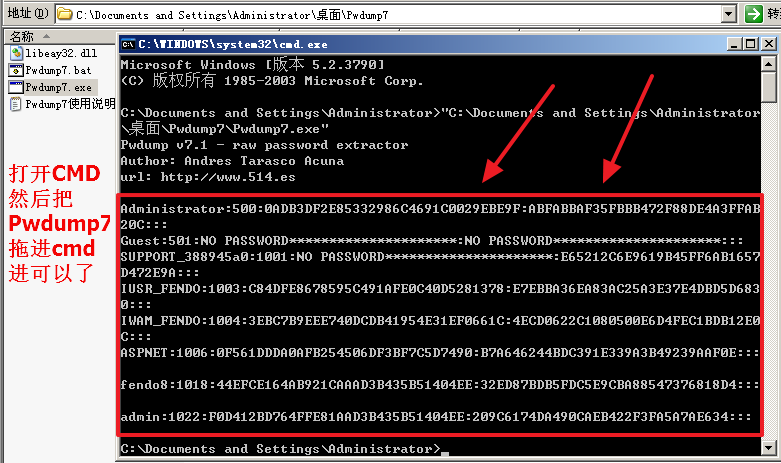Click the IUSR_FENDO:1003 hash line
The height and width of the screenshot is (463, 781).
tap(440, 296)
